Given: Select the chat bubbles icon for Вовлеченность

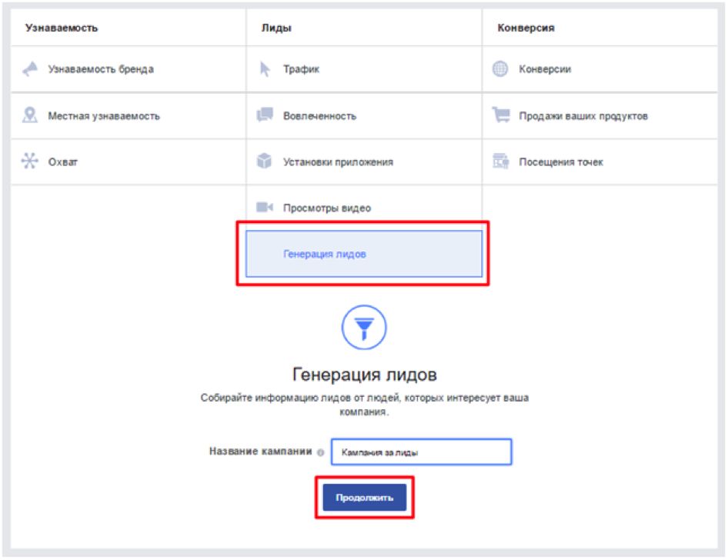Looking at the screenshot, I should coord(265,115).
